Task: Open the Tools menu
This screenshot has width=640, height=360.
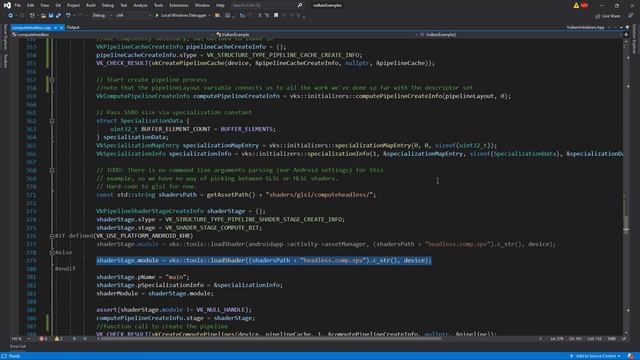Action: pos(158,5)
